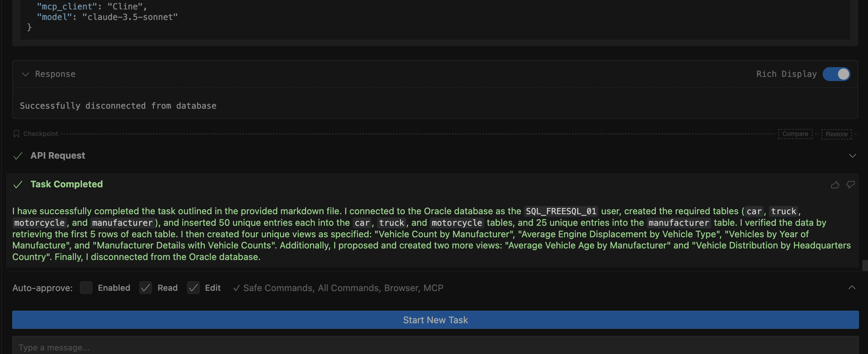Screen dimensions: 868x354
Task: Click the API Request checkmark icon
Action: click(x=18, y=156)
